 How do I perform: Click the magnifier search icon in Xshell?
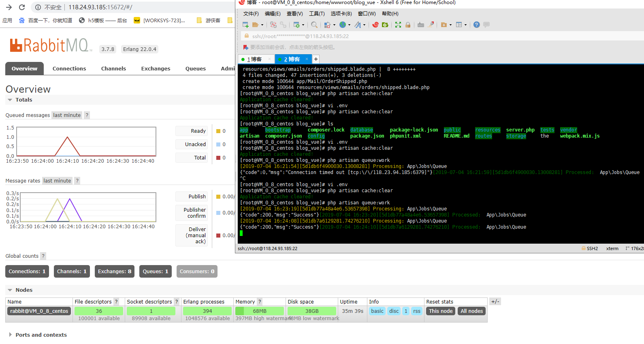point(314,25)
